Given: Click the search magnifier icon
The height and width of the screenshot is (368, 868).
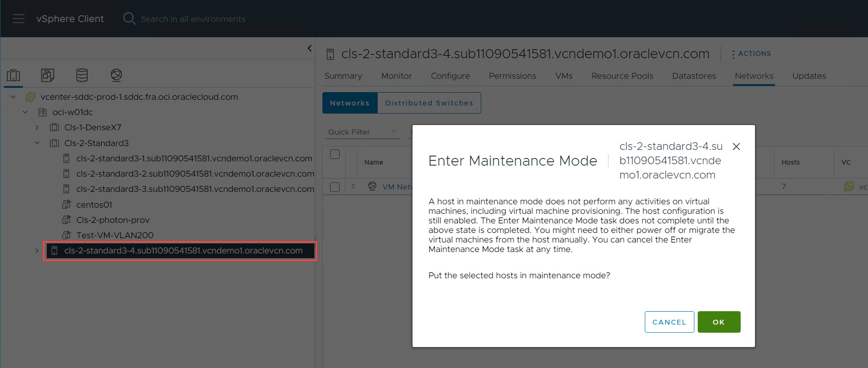Looking at the screenshot, I should click(x=129, y=19).
